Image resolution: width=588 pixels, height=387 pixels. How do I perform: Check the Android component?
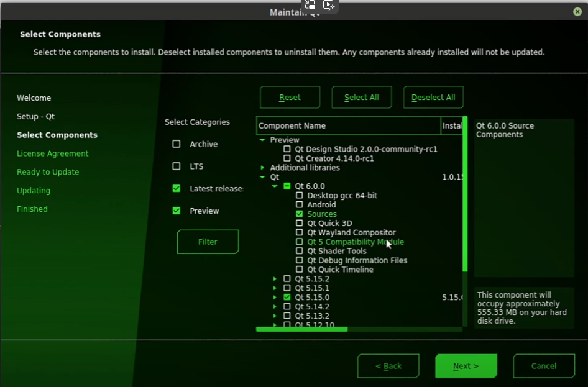pyautogui.click(x=299, y=204)
